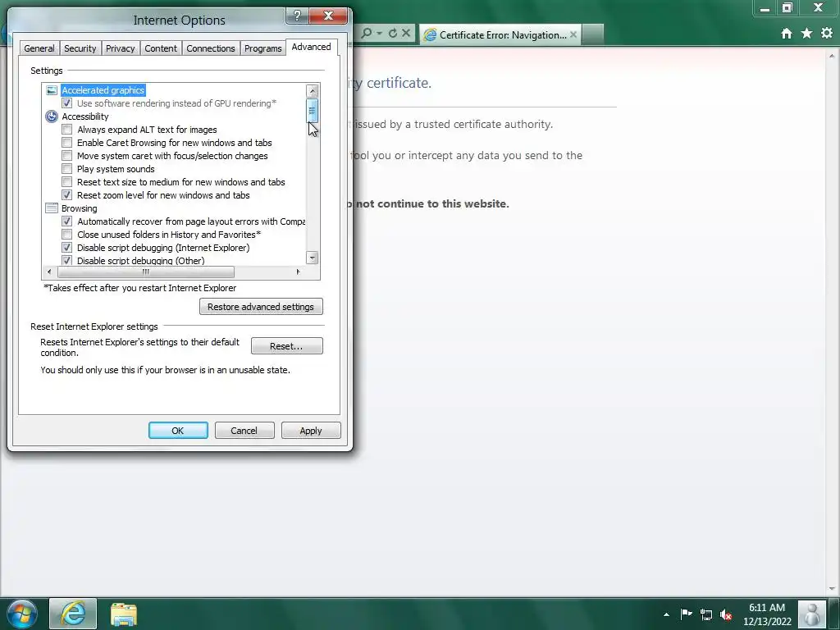Viewport: 840px width, 630px height.
Task: Uncheck Disable script debugging (Other)
Action: (x=67, y=260)
